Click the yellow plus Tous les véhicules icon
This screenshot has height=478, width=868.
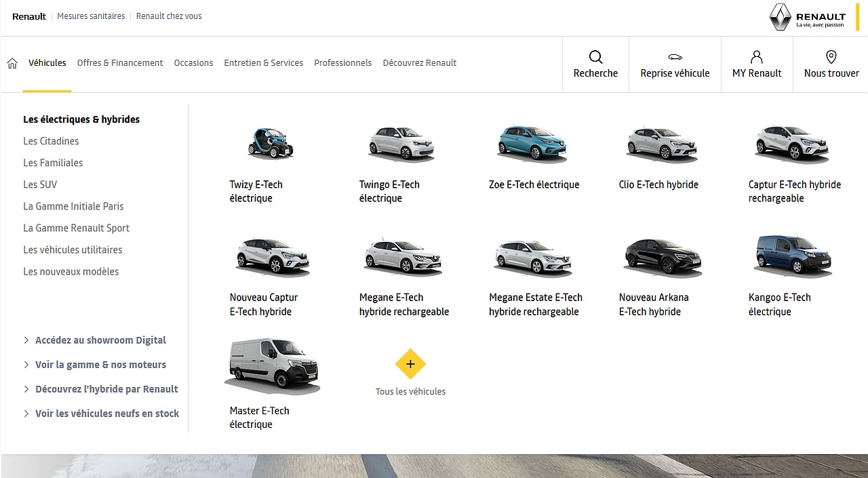coord(410,364)
